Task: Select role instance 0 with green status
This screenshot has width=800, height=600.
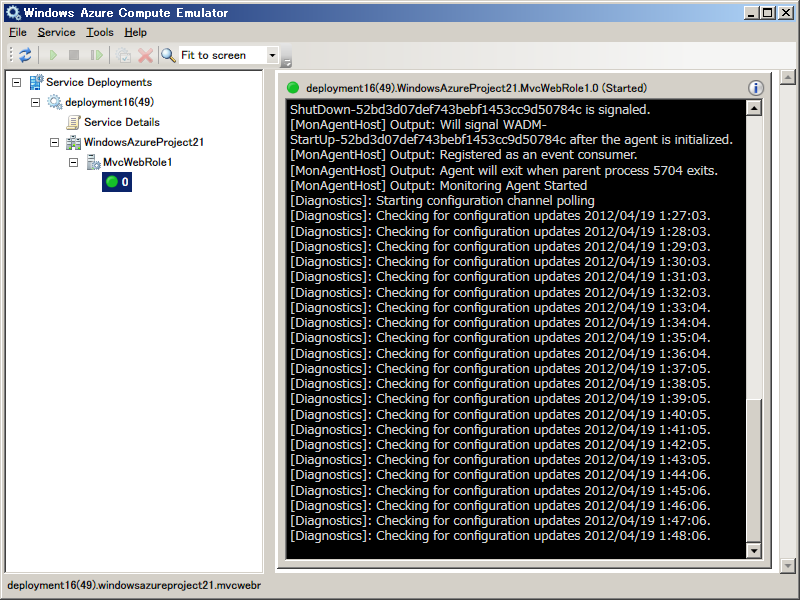Action: [x=118, y=182]
